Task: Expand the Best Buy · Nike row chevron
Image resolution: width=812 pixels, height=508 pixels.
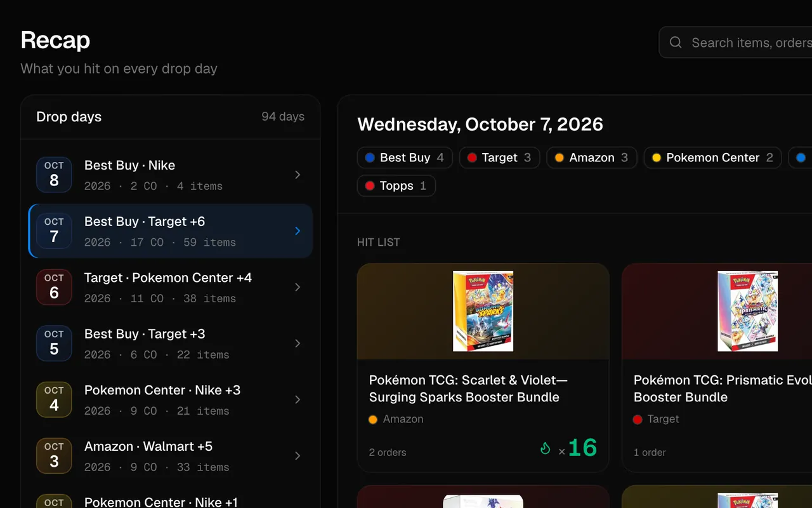Action: (298, 175)
